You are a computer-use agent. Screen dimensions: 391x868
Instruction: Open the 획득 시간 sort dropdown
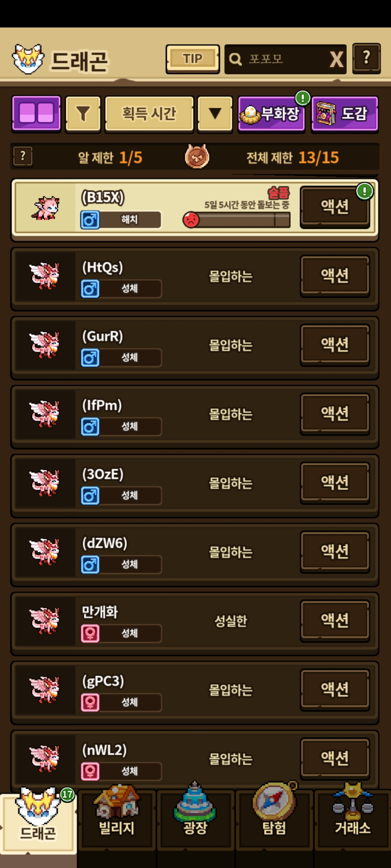tap(149, 114)
